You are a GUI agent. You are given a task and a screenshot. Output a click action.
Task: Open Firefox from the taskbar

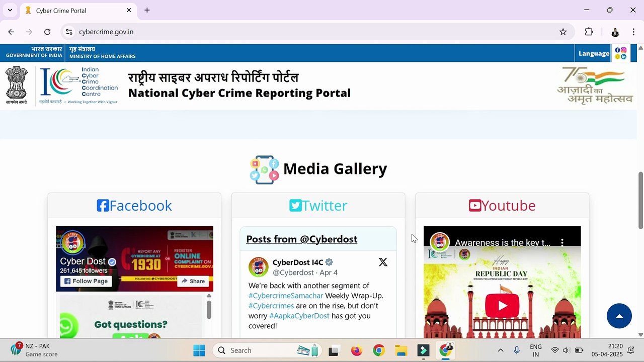[357, 350]
